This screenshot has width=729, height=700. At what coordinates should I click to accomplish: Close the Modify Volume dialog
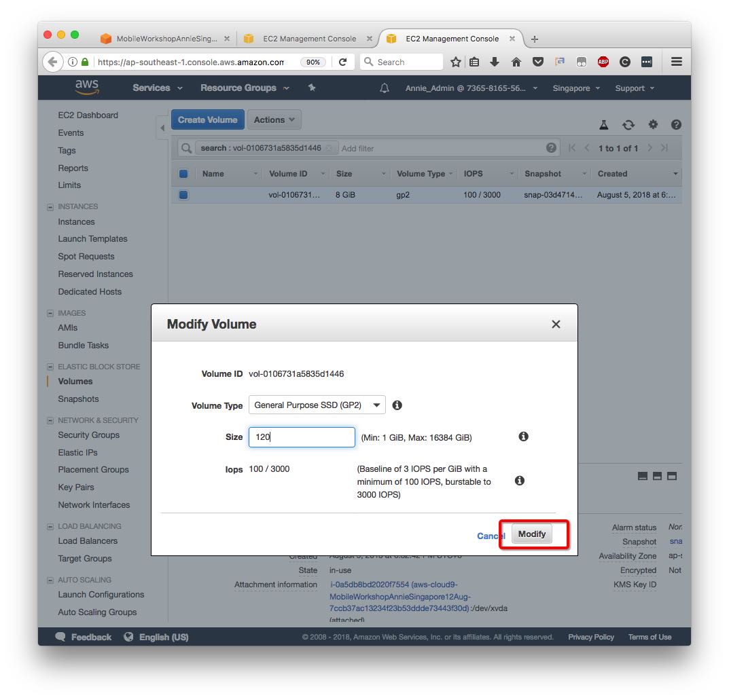pyautogui.click(x=556, y=325)
